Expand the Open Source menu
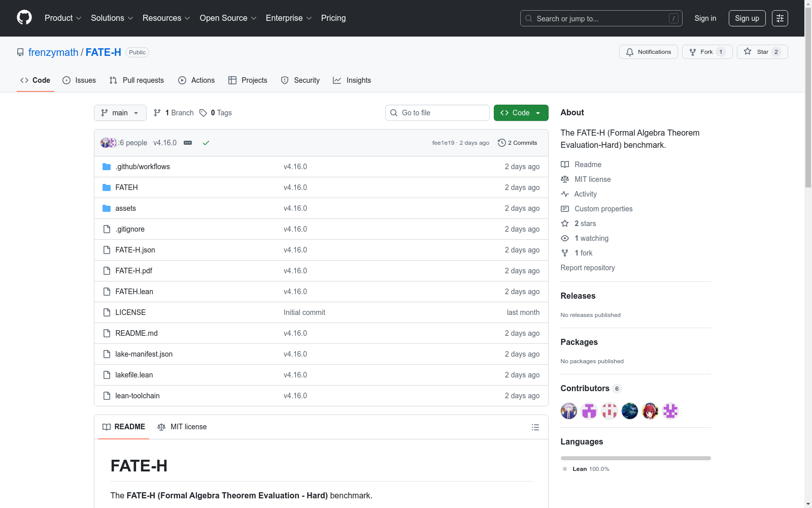812x508 pixels. point(228,18)
